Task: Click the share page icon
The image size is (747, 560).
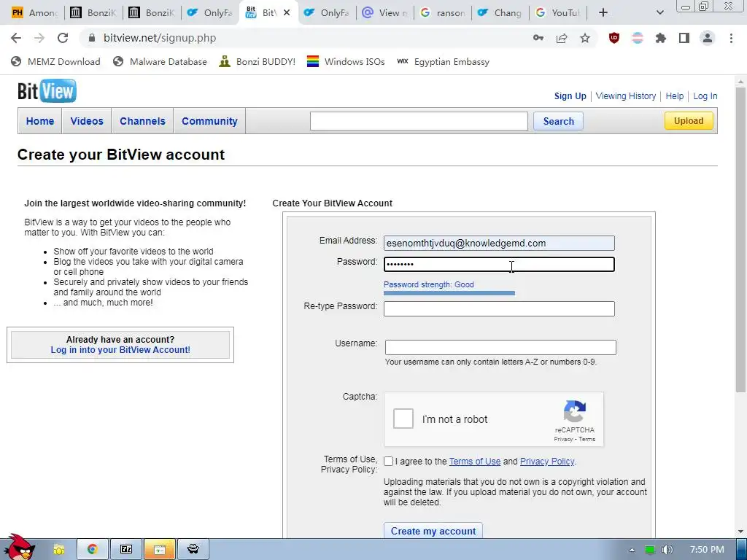Action: 562,38
